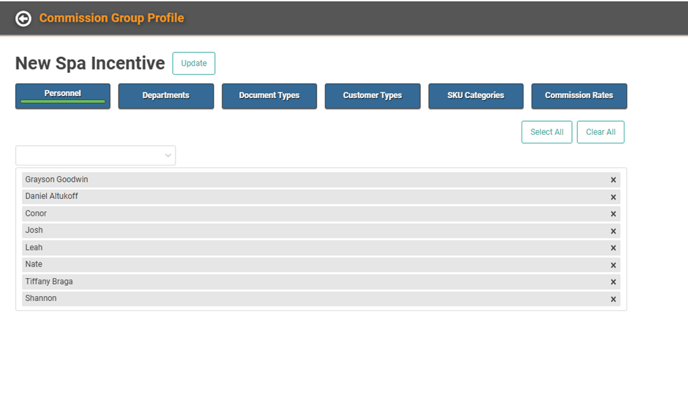Click the Select All button
Screen dimensions: 688x405
click(547, 132)
